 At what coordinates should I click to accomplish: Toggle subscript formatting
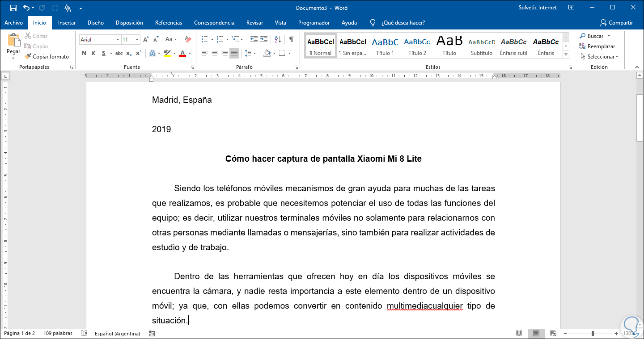point(129,53)
